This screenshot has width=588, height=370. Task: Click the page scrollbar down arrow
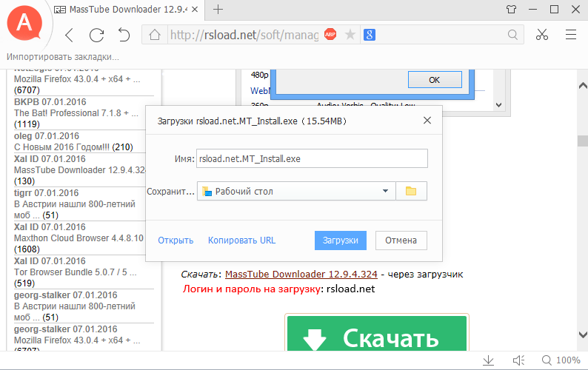tap(582, 334)
